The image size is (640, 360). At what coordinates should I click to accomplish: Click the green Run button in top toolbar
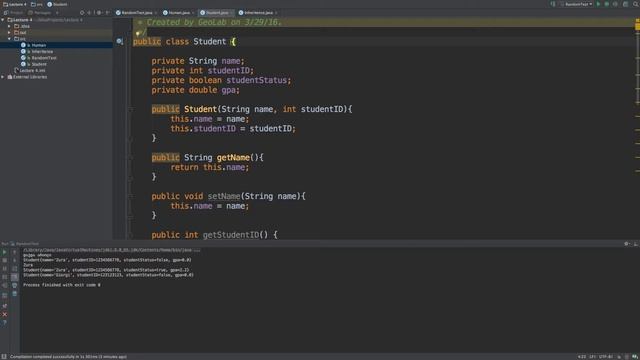point(598,4)
